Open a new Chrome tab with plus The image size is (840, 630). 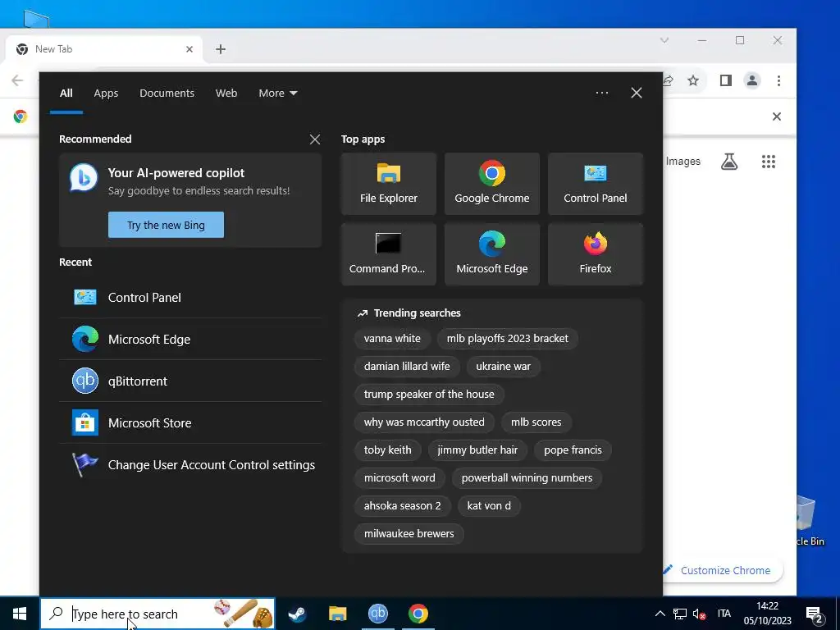(x=220, y=49)
